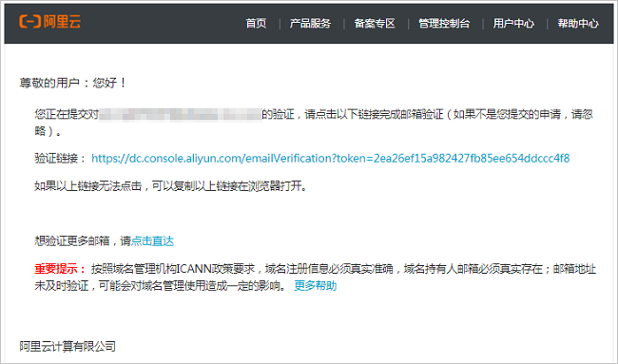Click the 阿里云 brand name text
This screenshot has width=618, height=364.
coord(62,21)
